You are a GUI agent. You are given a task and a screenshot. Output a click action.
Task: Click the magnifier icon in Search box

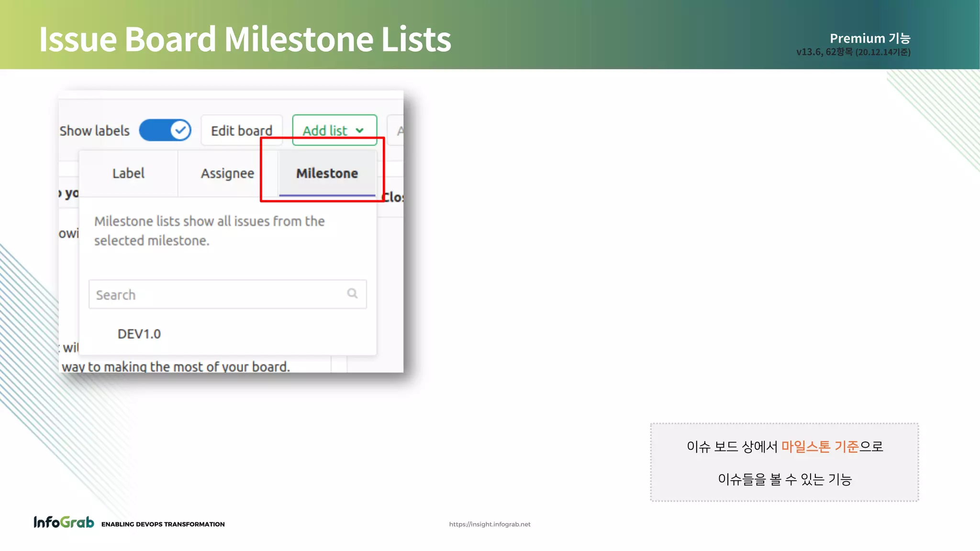tap(352, 294)
